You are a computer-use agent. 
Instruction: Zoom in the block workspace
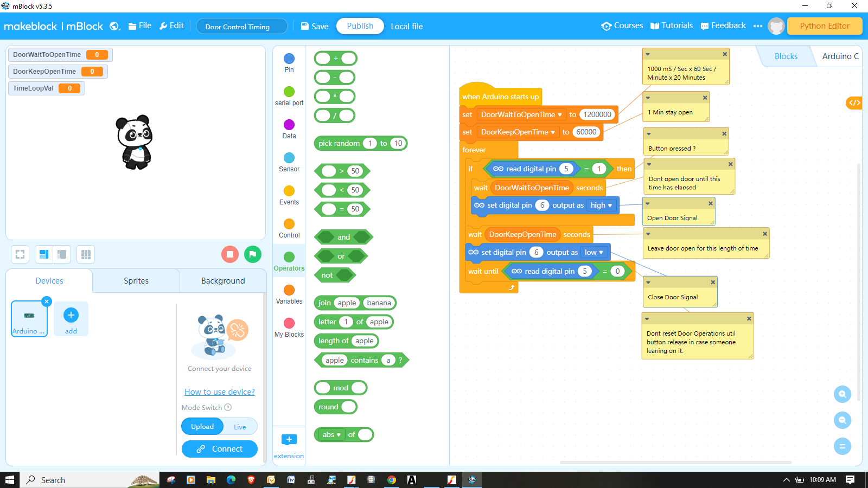843,394
